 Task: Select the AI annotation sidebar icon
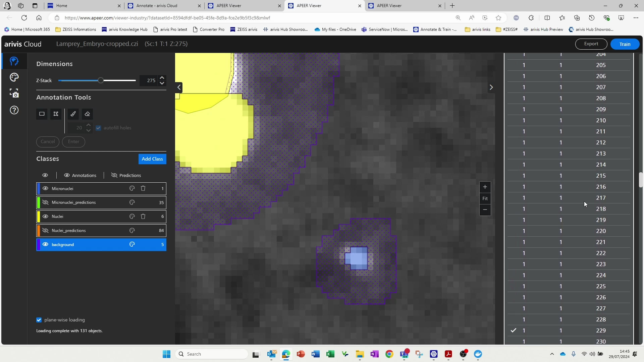[14, 61]
